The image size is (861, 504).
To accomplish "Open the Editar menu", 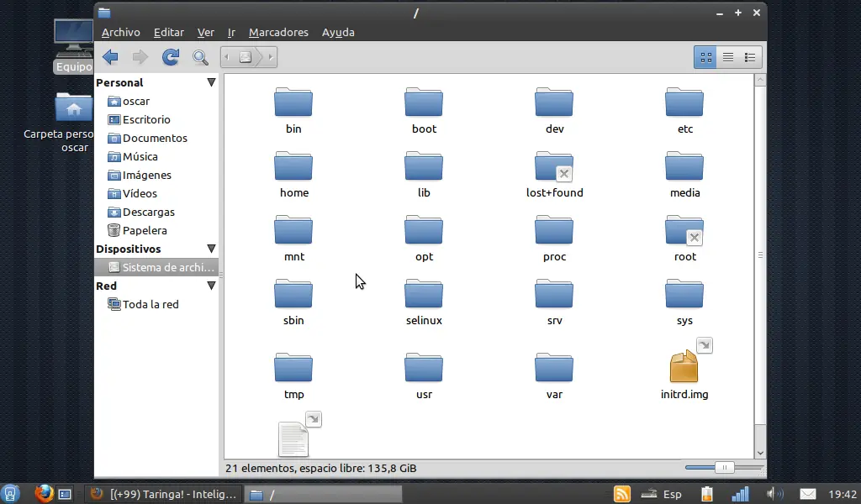I will point(168,33).
